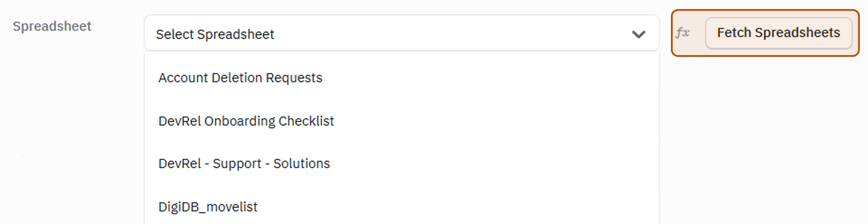The image size is (868, 224).
Task: Pick DigiDB_movelist in the dropdown
Action: (208, 206)
